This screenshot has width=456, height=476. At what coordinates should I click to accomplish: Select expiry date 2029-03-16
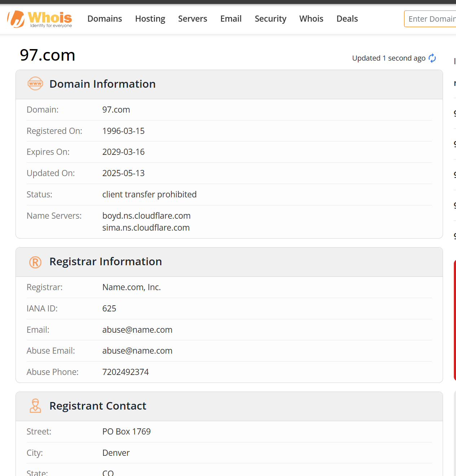click(x=123, y=152)
